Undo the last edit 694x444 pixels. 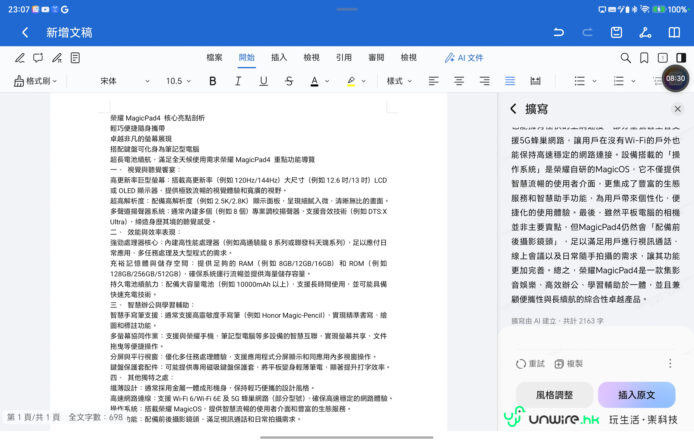(x=559, y=32)
